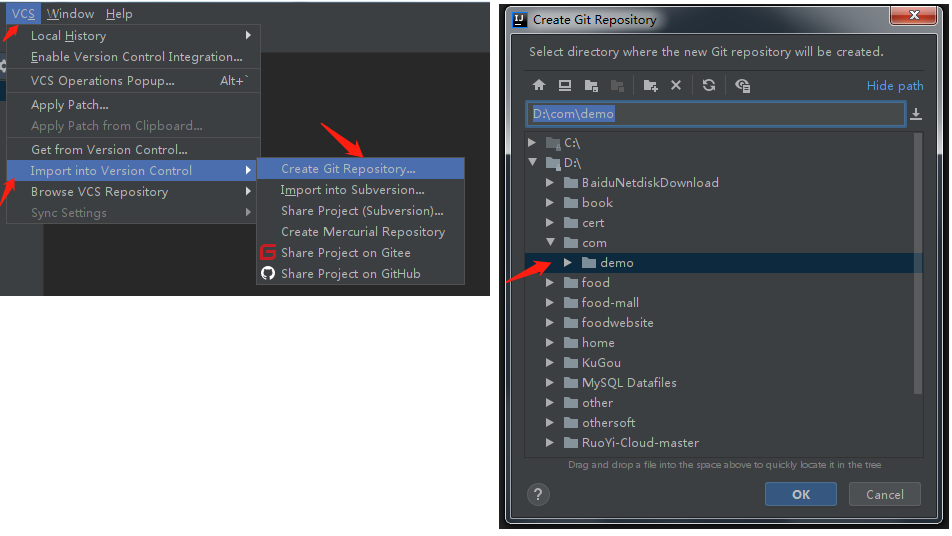
Task: Select the 'food-mall' folder name
Action: point(610,302)
